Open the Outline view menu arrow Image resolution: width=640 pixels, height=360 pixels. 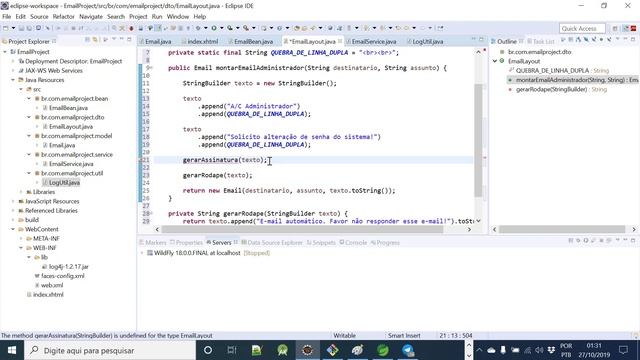coord(618,40)
